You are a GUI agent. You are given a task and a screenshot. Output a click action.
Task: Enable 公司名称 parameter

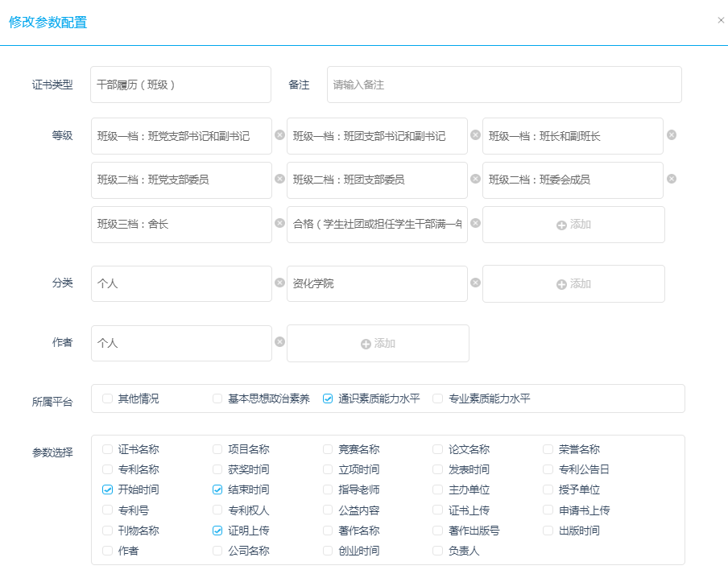(217, 551)
